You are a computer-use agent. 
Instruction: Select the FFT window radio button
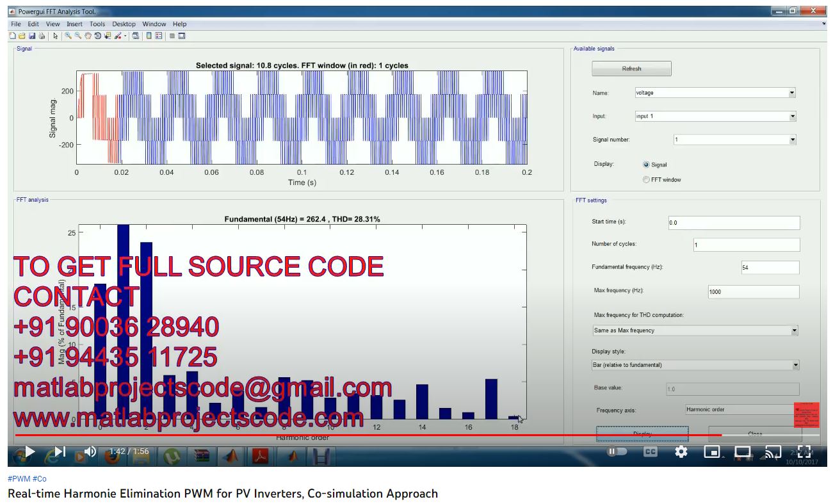pyautogui.click(x=646, y=180)
